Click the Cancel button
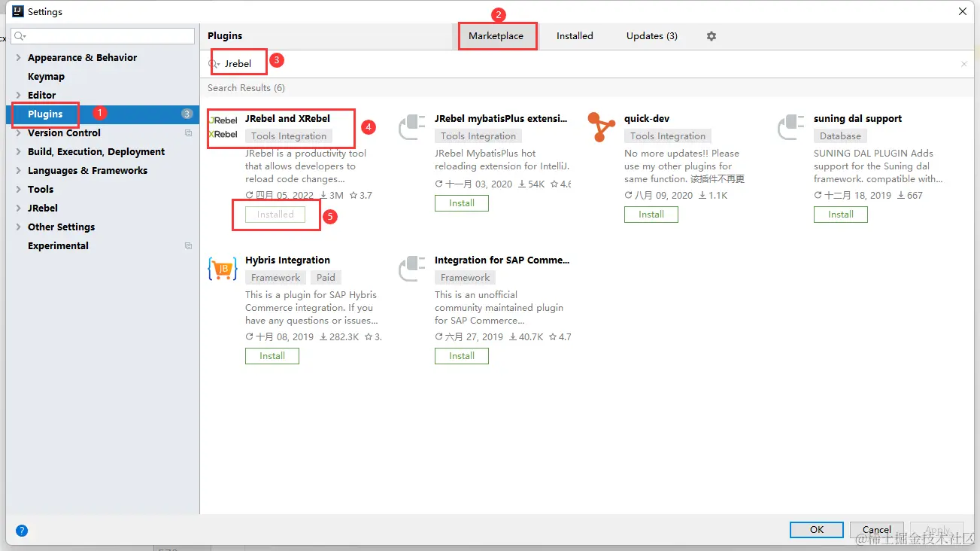This screenshot has width=980, height=551. tap(877, 530)
